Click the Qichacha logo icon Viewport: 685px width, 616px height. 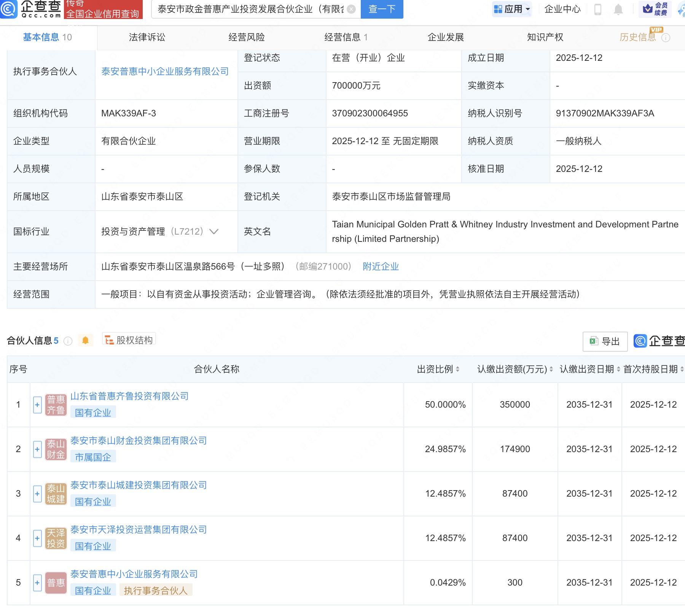point(8,9)
